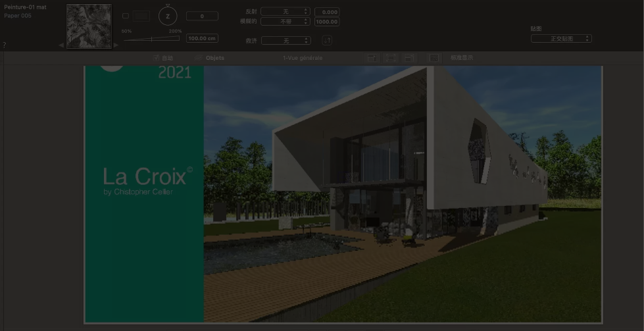Toggle the 自动 checkbox

(x=156, y=58)
